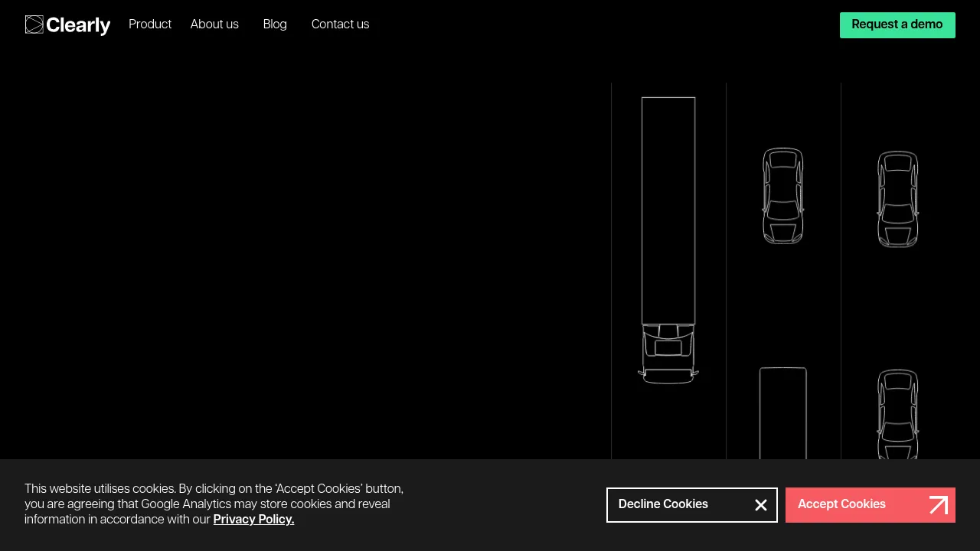Click the cookie notice paragraph text
This screenshot has height=551, width=980.
point(214,504)
